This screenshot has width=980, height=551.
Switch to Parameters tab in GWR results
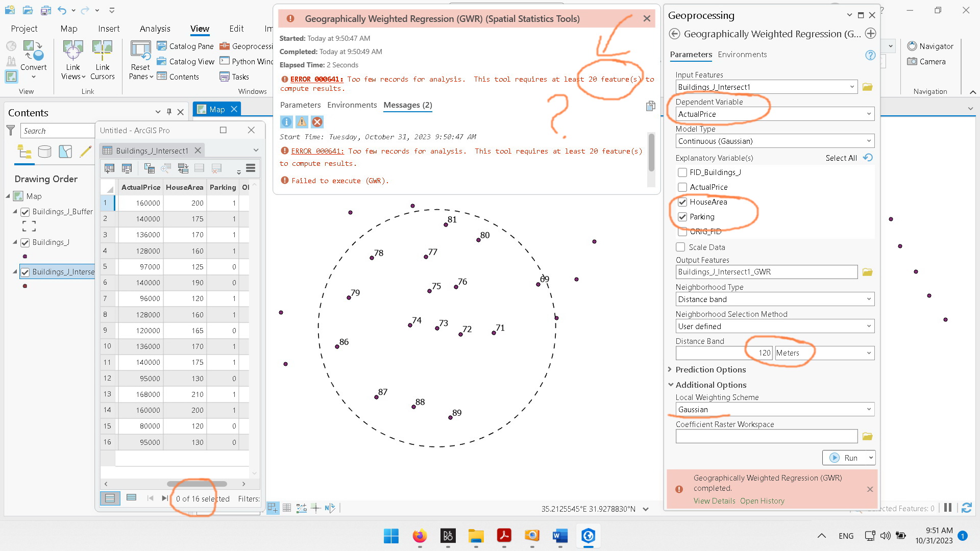[300, 105]
